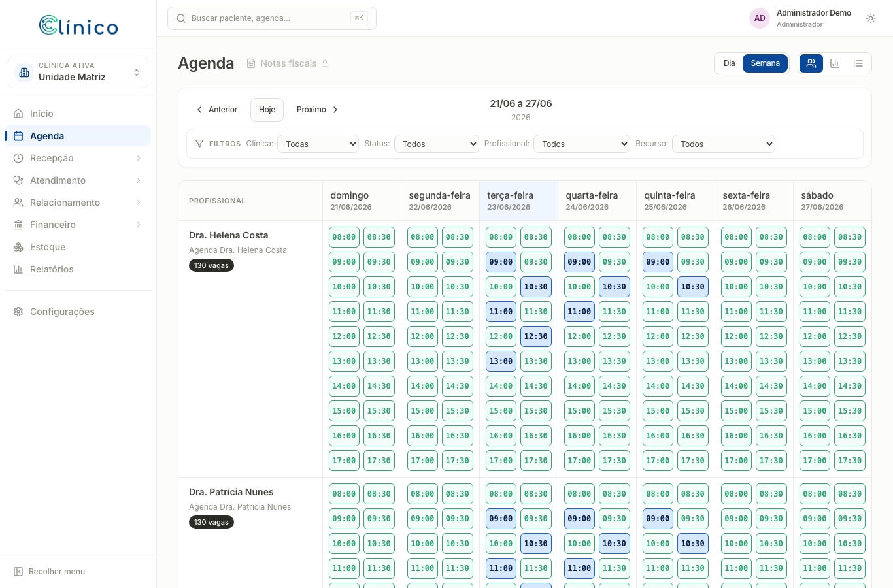This screenshot has height=588, width=893.
Task: Click the Relatórios chart icon
Action: 18,269
